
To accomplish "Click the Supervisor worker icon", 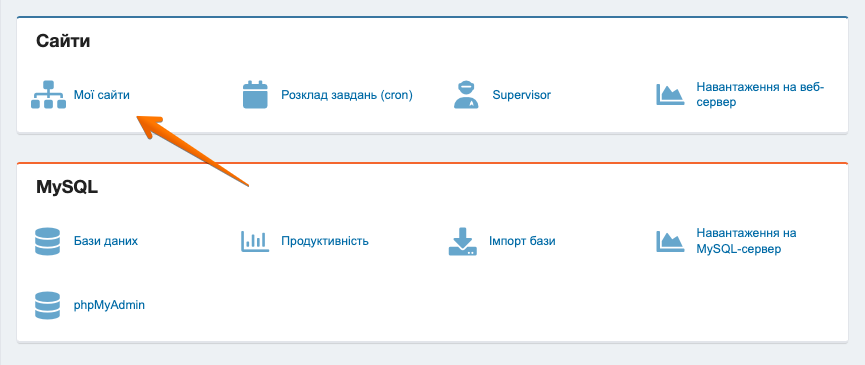I will [466, 95].
